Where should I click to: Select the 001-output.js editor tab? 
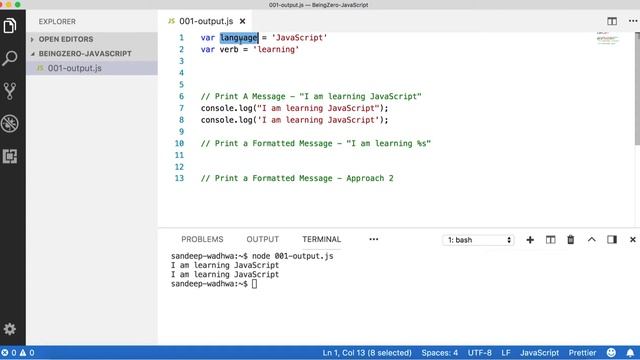pyautogui.click(x=204, y=21)
